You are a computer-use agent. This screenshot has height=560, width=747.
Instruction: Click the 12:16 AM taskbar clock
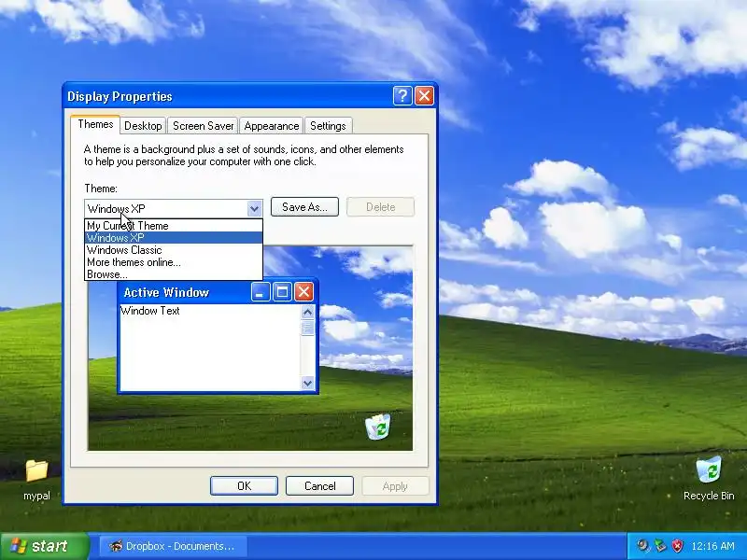pyautogui.click(x=712, y=546)
